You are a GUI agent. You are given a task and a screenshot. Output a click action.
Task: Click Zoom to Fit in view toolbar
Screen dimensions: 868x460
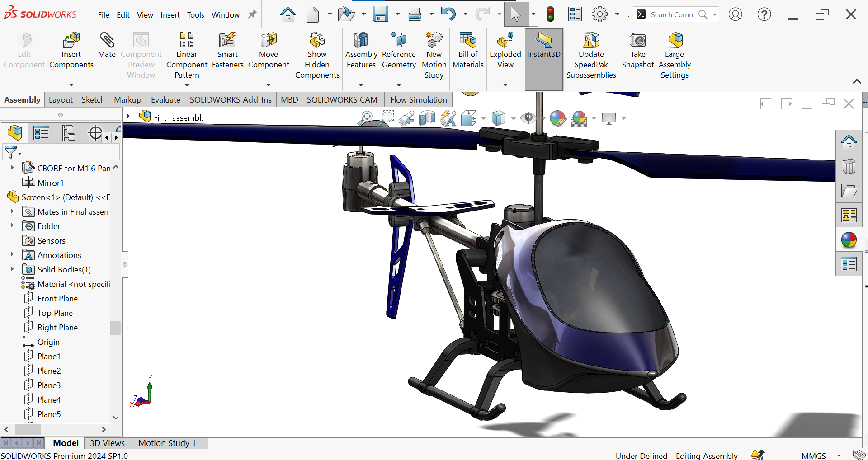(366, 118)
